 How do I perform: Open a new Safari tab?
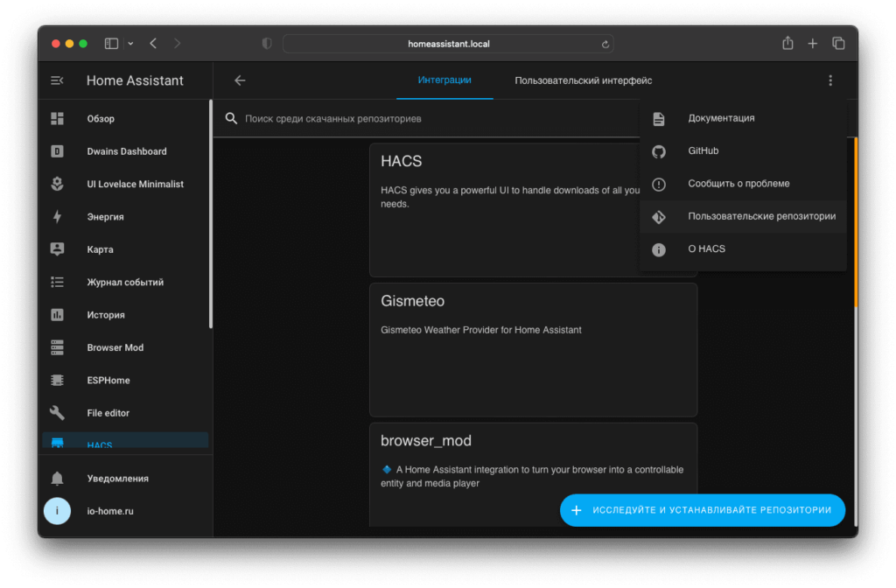point(813,44)
